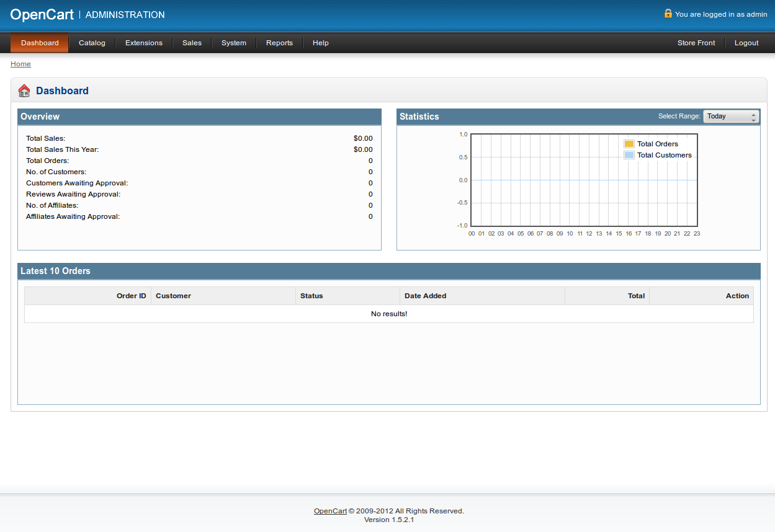This screenshot has width=775, height=532.
Task: Click the Store Front link
Action: (x=696, y=43)
